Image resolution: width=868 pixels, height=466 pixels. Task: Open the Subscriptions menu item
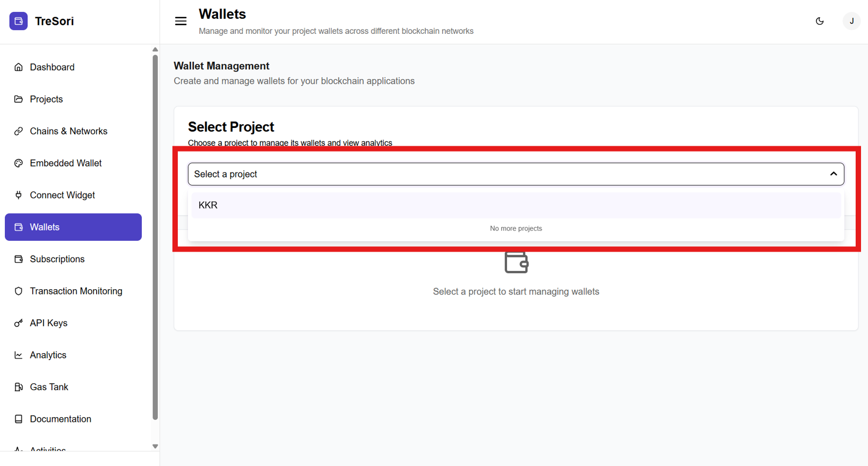coord(57,259)
